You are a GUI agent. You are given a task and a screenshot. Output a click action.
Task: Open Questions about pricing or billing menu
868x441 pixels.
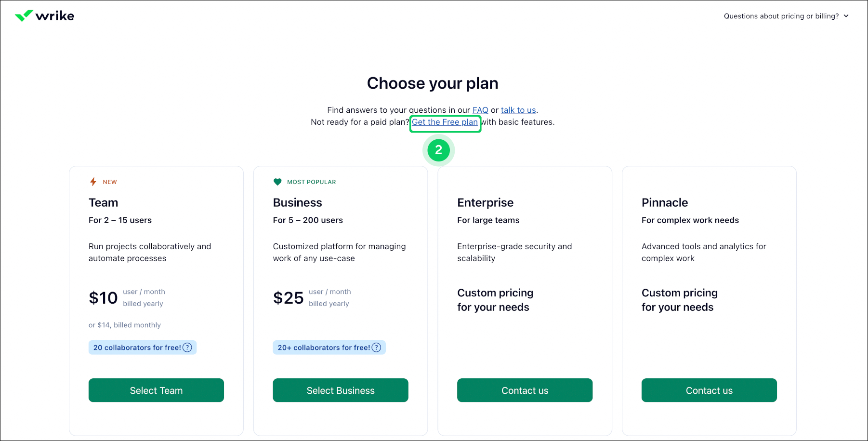(x=781, y=16)
